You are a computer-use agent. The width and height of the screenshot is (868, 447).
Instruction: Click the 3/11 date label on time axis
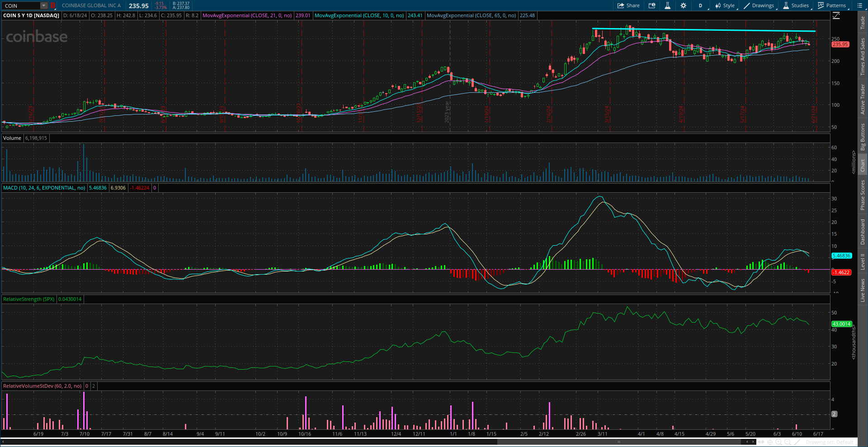[602, 434]
